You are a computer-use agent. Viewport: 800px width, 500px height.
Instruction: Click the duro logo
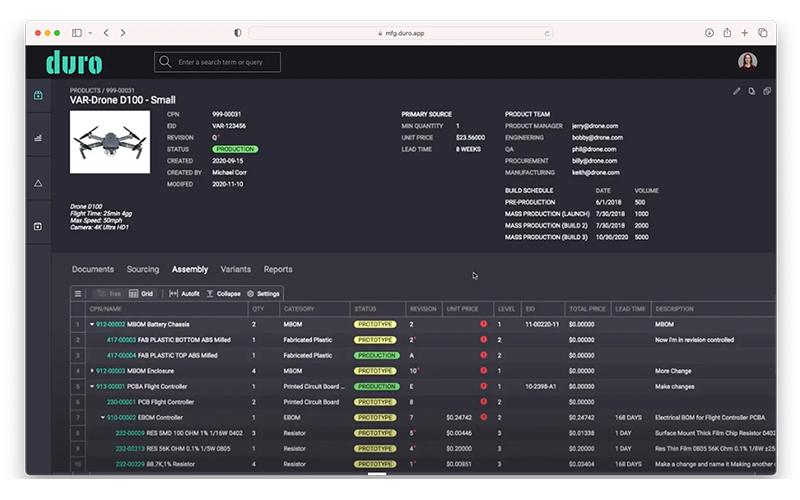(74, 62)
